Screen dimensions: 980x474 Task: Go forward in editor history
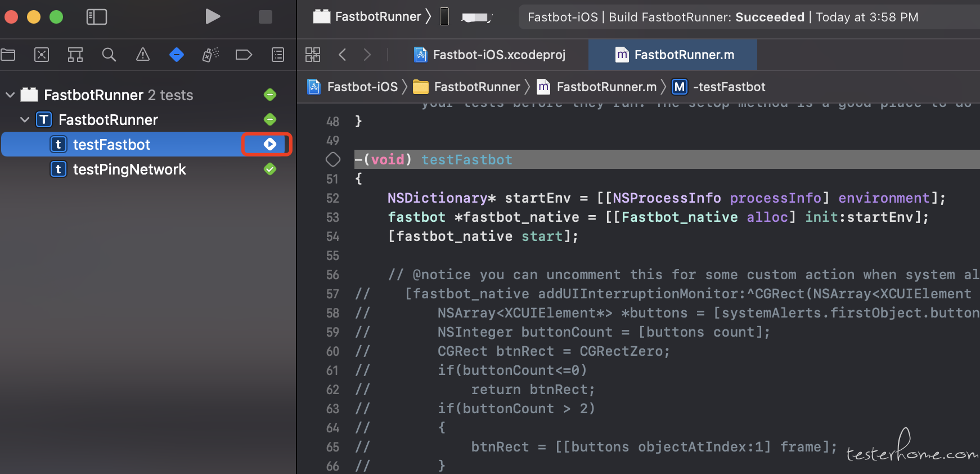[x=367, y=55]
